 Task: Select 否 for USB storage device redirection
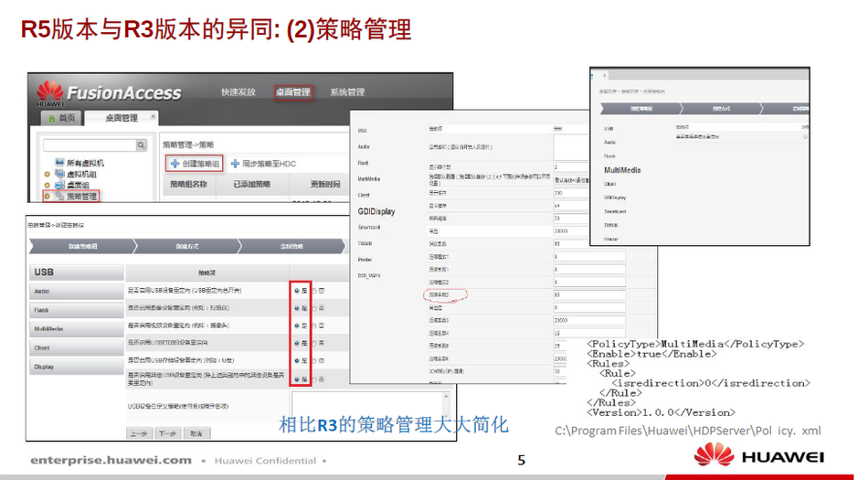tap(315, 360)
